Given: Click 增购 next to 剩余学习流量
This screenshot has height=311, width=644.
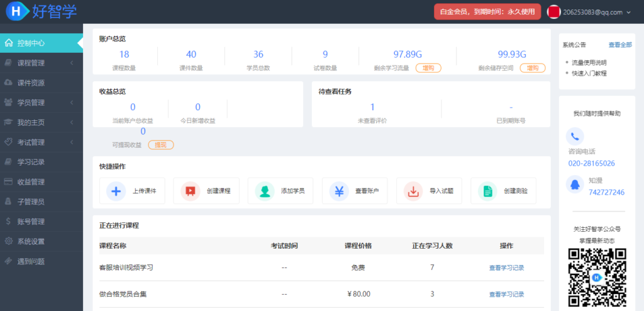Looking at the screenshot, I should (x=428, y=68).
